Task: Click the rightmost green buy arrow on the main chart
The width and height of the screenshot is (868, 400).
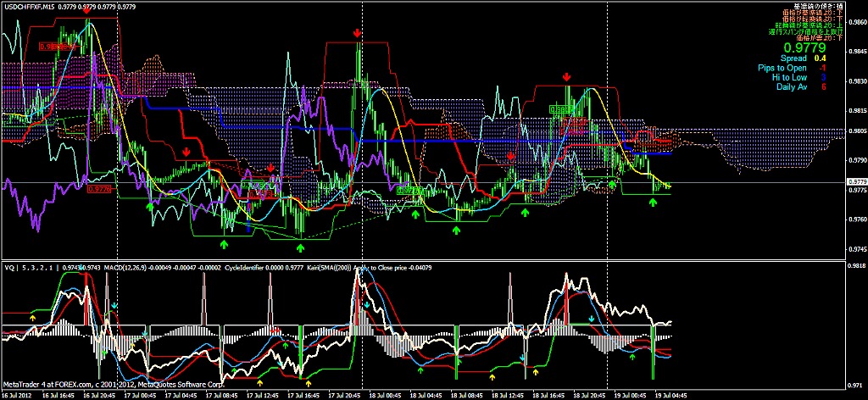Action: (x=653, y=202)
